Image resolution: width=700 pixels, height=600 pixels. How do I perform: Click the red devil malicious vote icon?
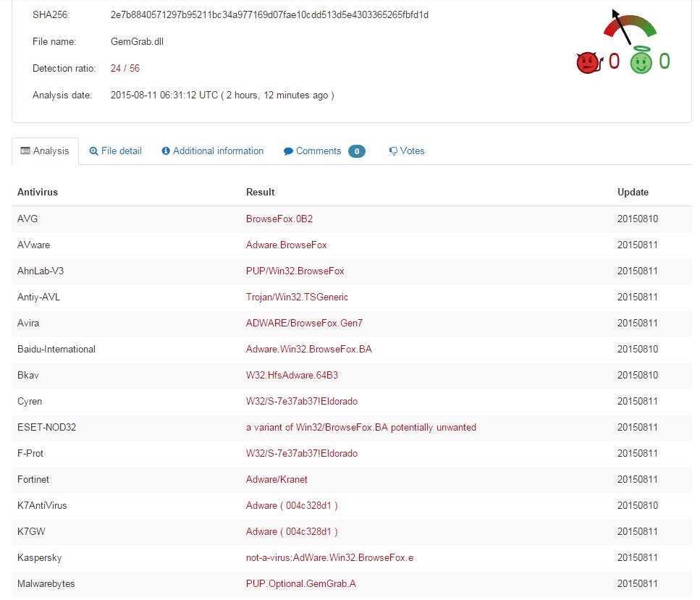[589, 62]
